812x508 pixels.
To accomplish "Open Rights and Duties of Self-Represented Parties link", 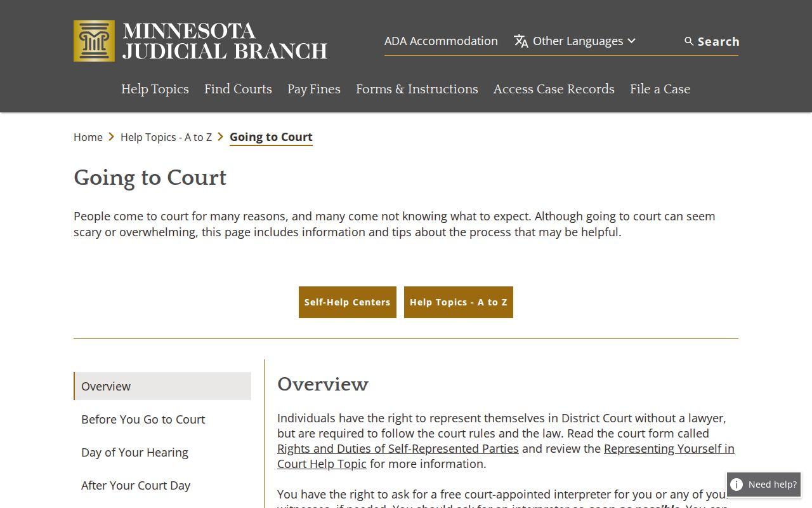I will 398,448.
